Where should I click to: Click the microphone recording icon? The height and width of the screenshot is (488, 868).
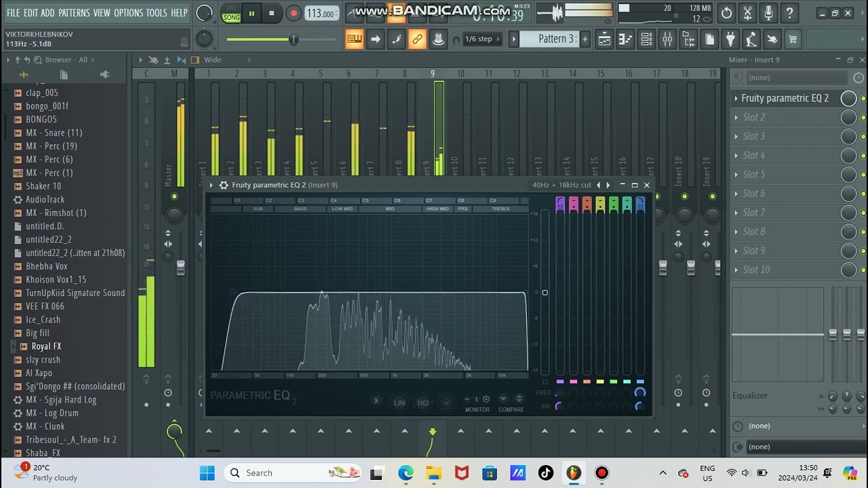click(768, 13)
